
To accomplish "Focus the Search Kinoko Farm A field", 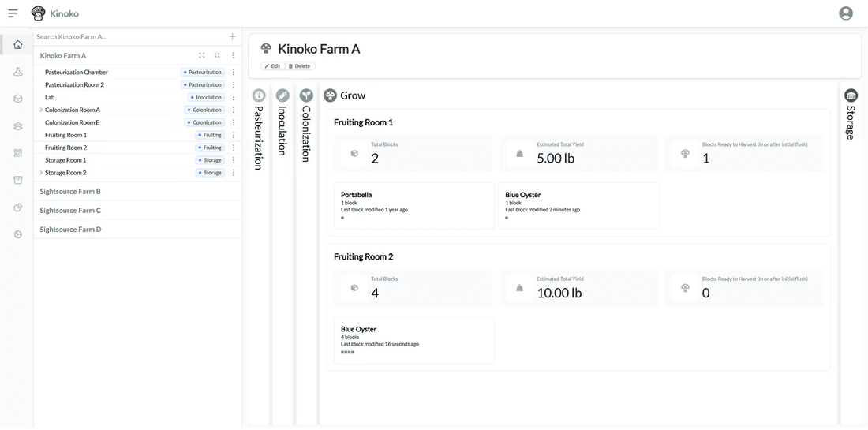I will 130,36.
